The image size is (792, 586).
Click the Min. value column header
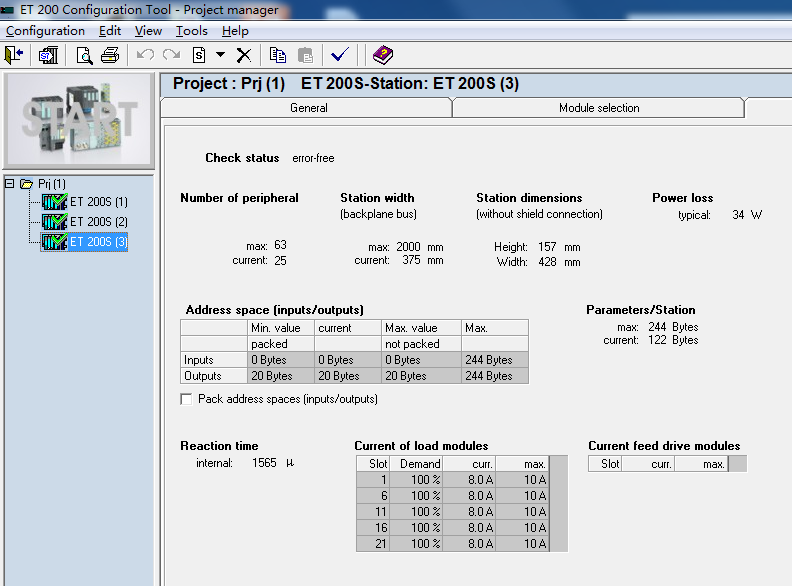(281, 328)
